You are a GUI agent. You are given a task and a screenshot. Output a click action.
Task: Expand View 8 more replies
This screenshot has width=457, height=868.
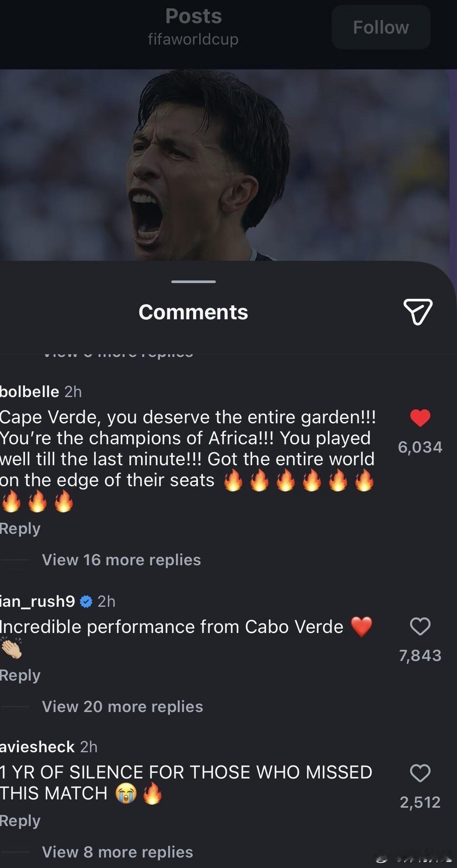(x=118, y=852)
